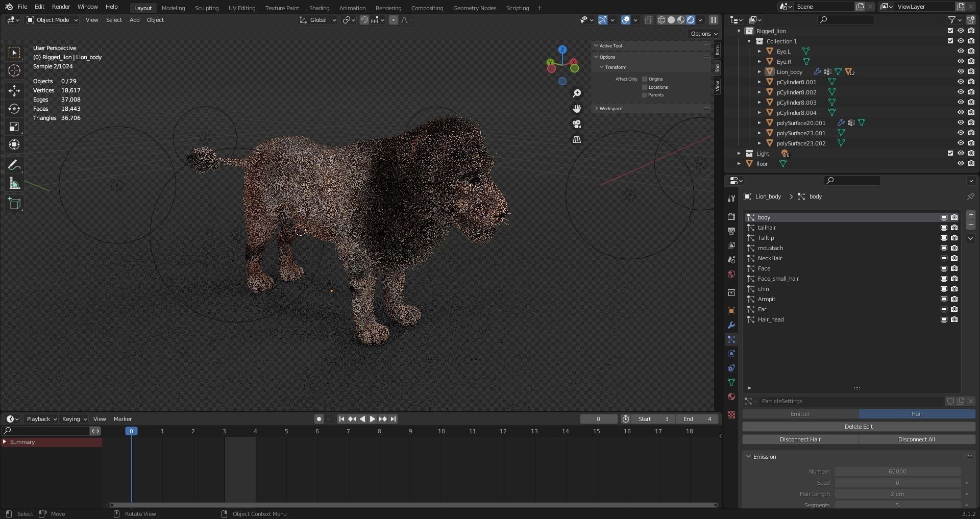
Task: Open the viewport Add menu
Action: [x=134, y=20]
